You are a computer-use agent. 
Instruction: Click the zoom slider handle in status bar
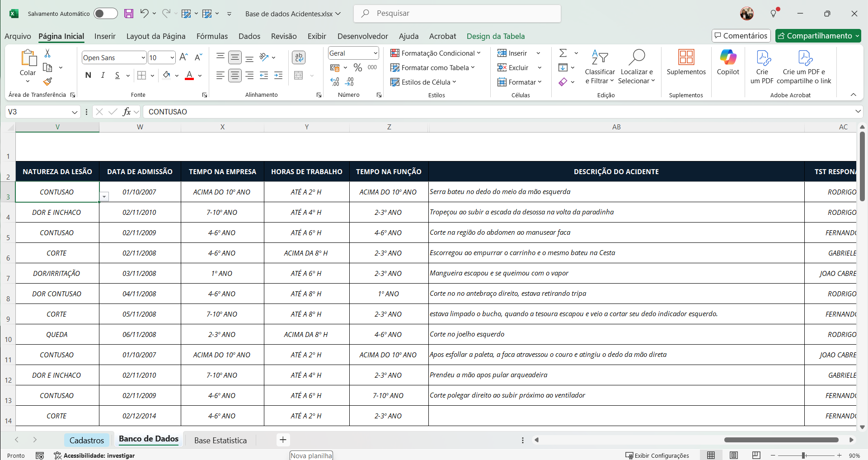click(x=803, y=455)
